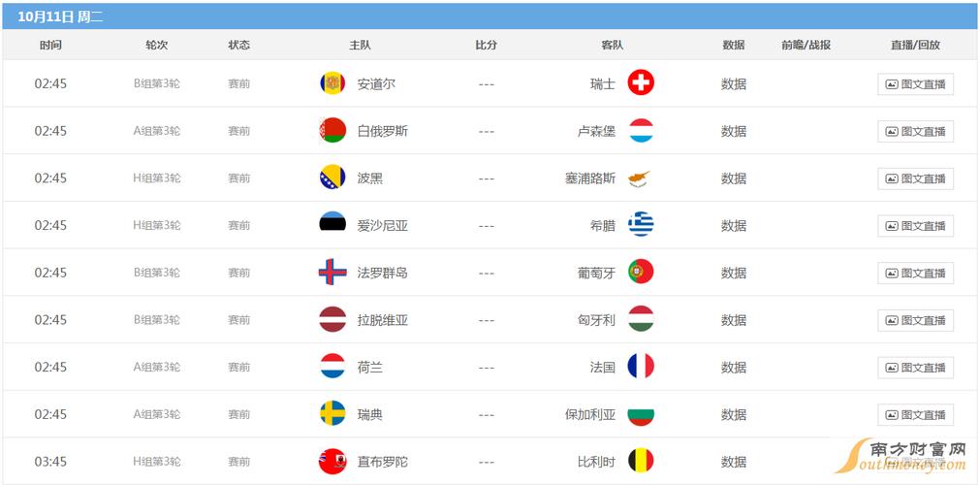Click the Andorra flag icon
Viewport: 980px width, 485px height.
pos(332,83)
